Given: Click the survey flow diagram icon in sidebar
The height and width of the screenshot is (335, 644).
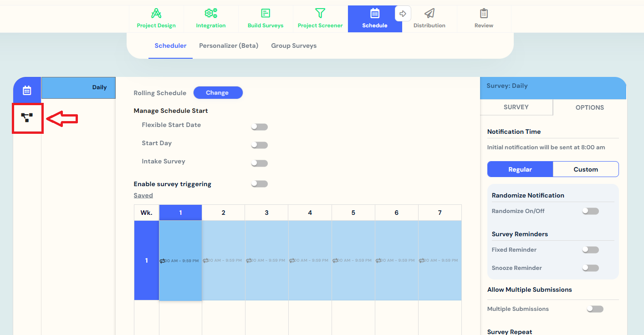Looking at the screenshot, I should click(27, 118).
